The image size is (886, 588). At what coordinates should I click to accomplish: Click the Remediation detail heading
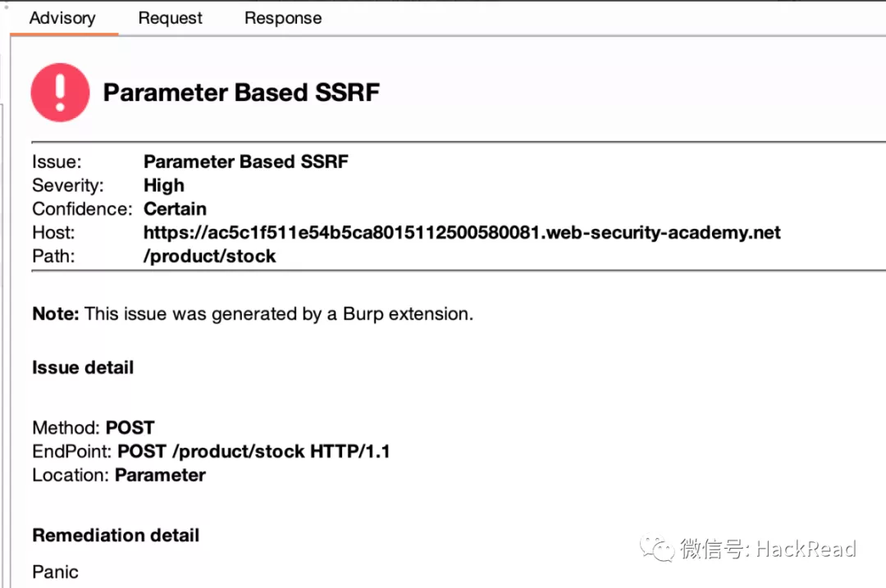click(x=116, y=536)
